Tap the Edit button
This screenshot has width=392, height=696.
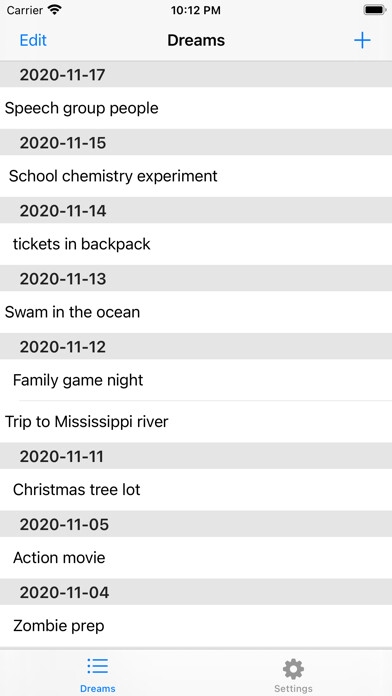coord(33,40)
